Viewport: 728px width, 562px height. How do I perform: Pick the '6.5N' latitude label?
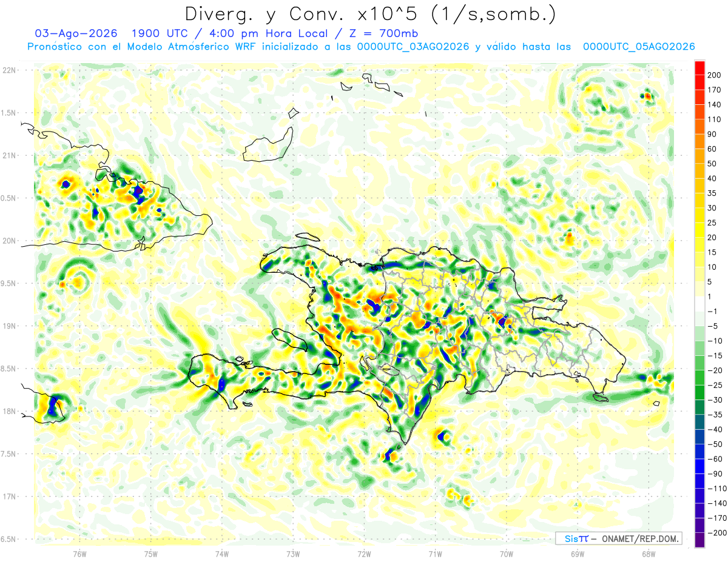[x=9, y=539]
